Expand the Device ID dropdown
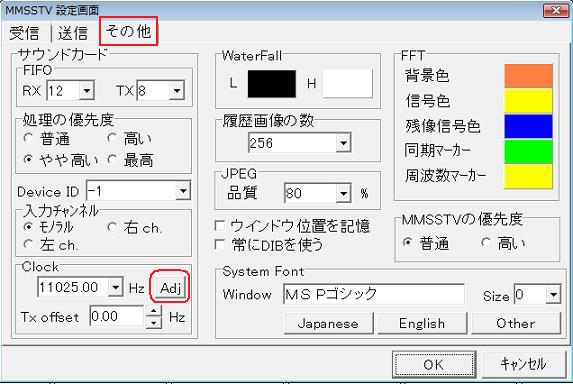 tap(183, 191)
